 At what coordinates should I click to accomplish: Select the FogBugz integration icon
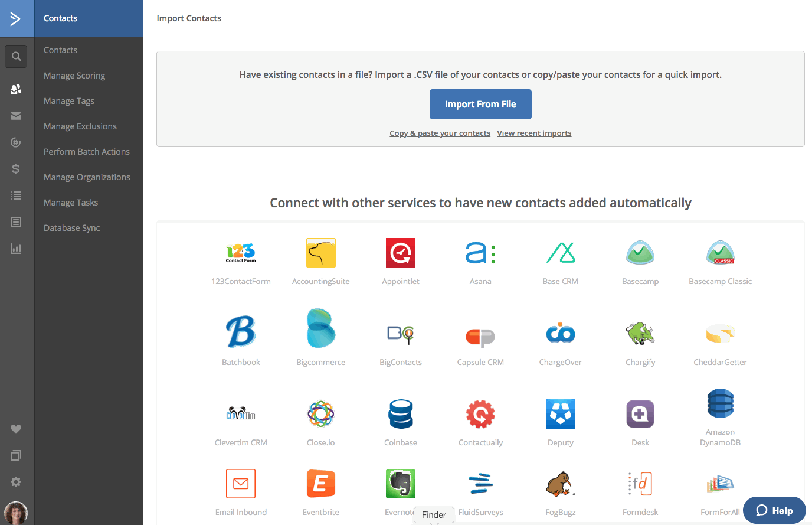(561, 484)
